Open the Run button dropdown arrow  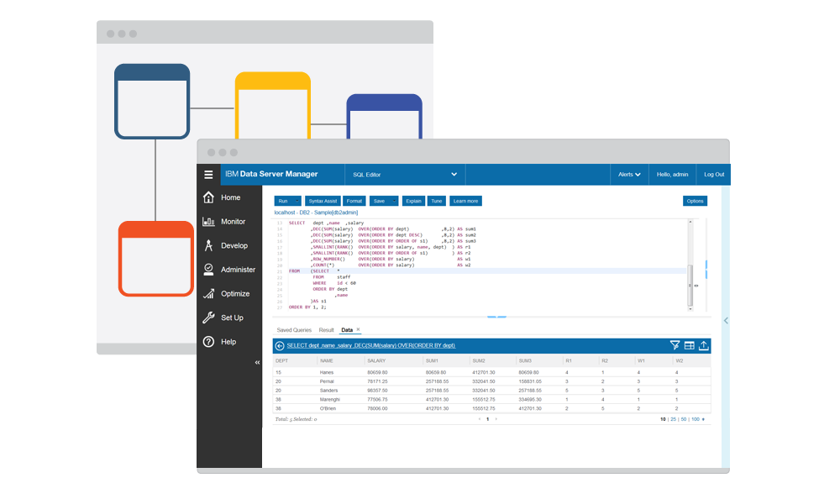[x=297, y=201]
